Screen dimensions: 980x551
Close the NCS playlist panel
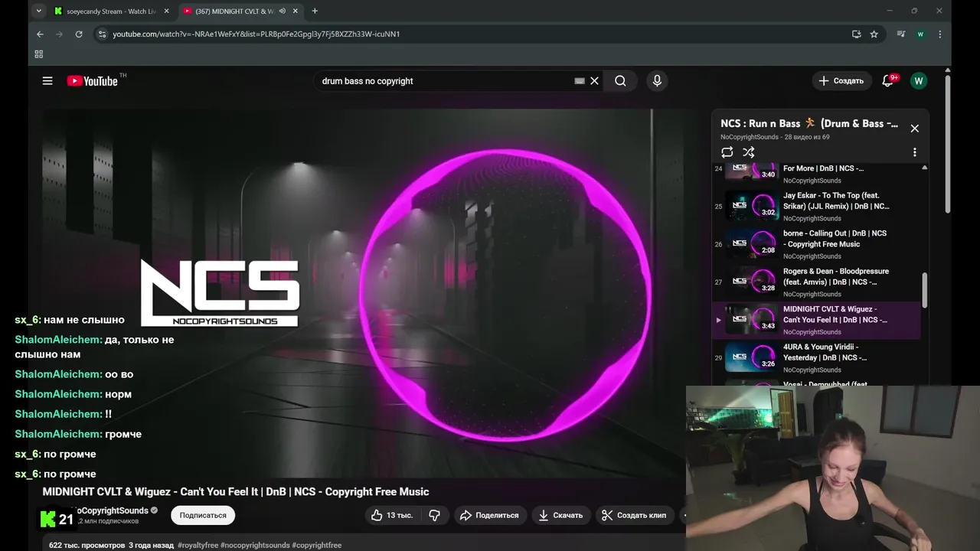click(x=914, y=128)
